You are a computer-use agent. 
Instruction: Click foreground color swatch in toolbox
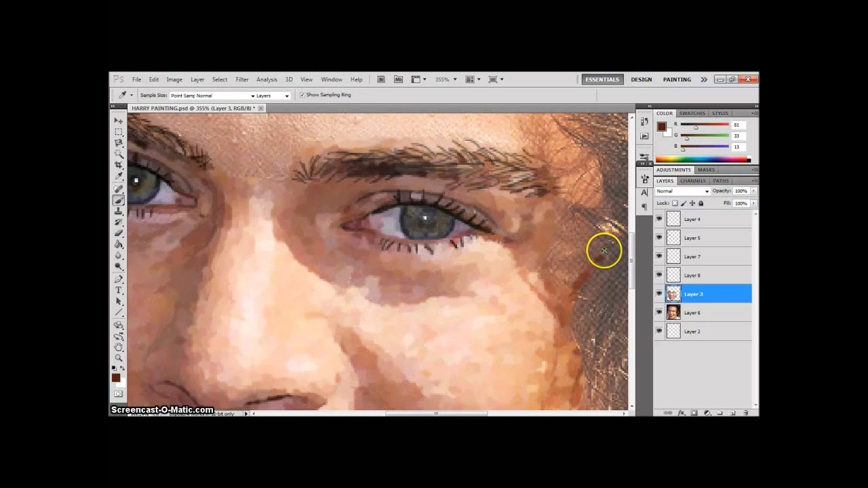(116, 378)
